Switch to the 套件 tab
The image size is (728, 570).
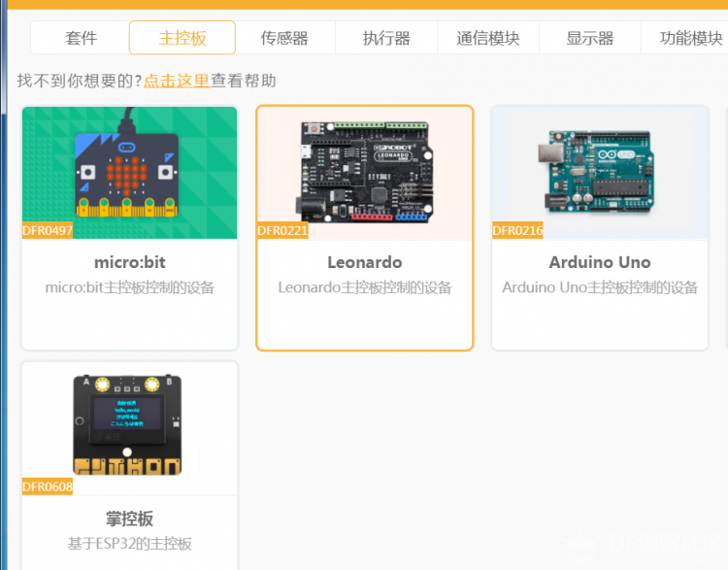(x=81, y=38)
